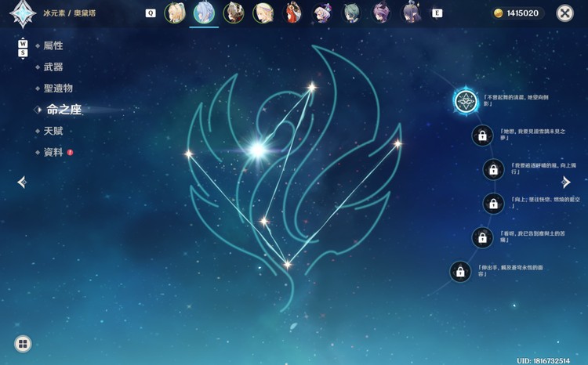588x365 pixels.
Task: Open the 武器 weapon menu
Action: click(x=53, y=67)
